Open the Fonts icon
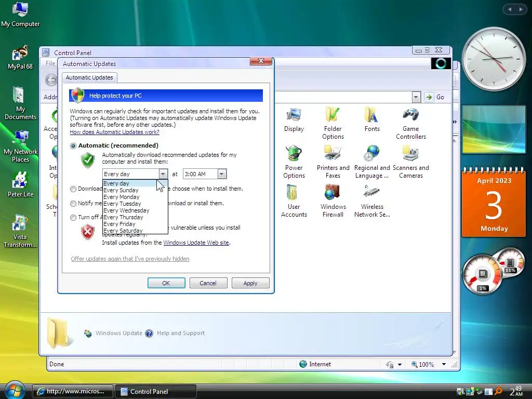The height and width of the screenshot is (399, 532). pos(372,119)
